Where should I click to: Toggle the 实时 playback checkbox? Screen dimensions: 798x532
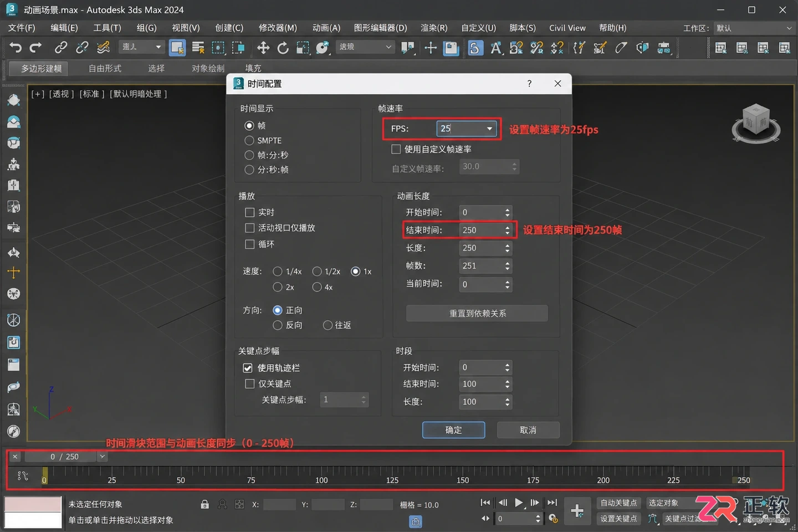(250, 212)
